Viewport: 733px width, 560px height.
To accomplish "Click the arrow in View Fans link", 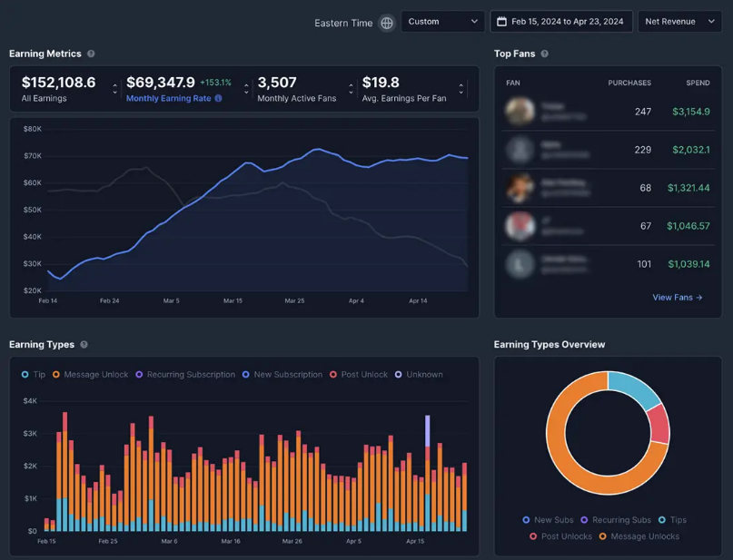I will click(699, 298).
